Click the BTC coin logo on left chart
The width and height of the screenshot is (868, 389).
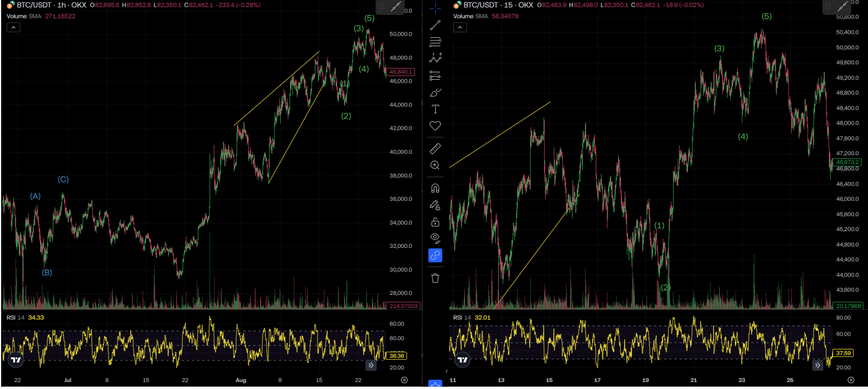coord(10,5)
